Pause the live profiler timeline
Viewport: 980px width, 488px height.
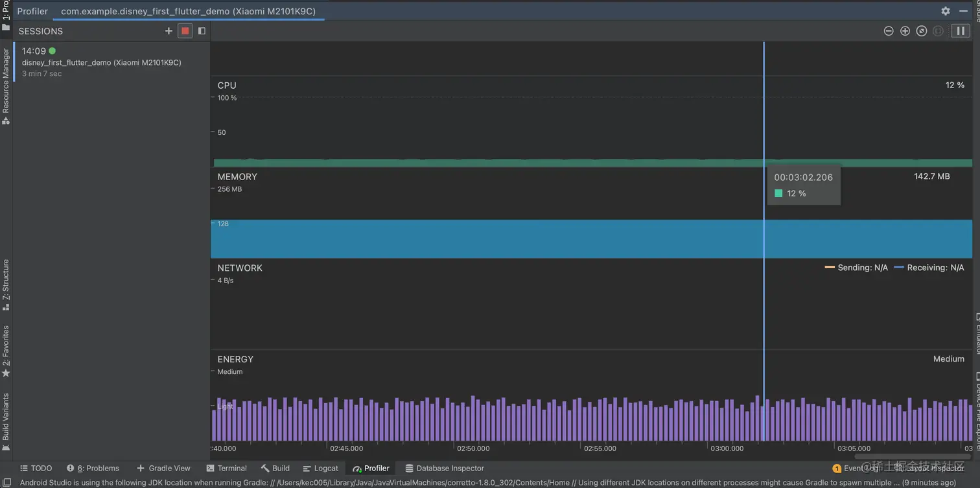click(961, 30)
